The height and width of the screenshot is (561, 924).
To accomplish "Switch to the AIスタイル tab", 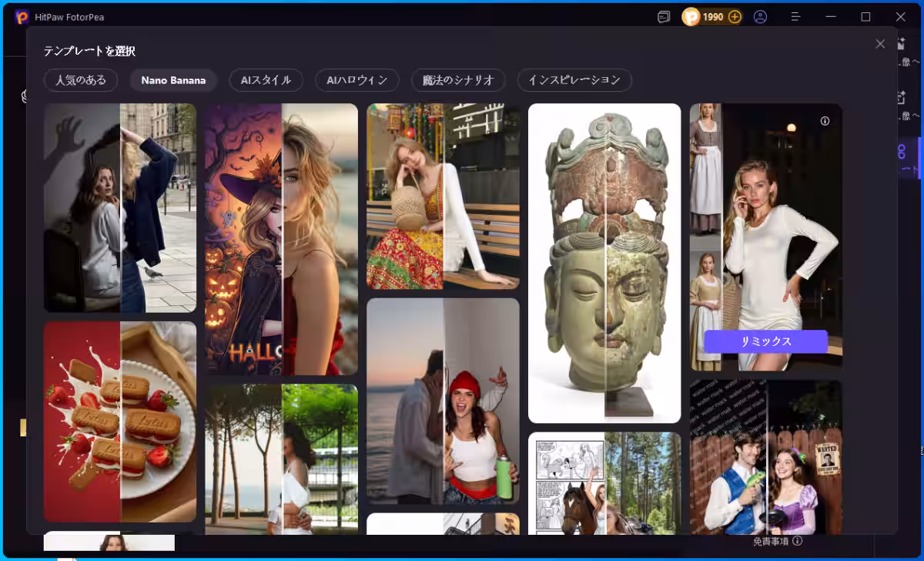I will click(266, 80).
